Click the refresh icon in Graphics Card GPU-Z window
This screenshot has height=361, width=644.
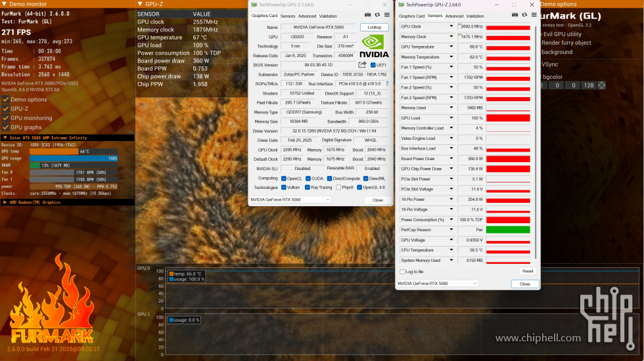tap(377, 14)
